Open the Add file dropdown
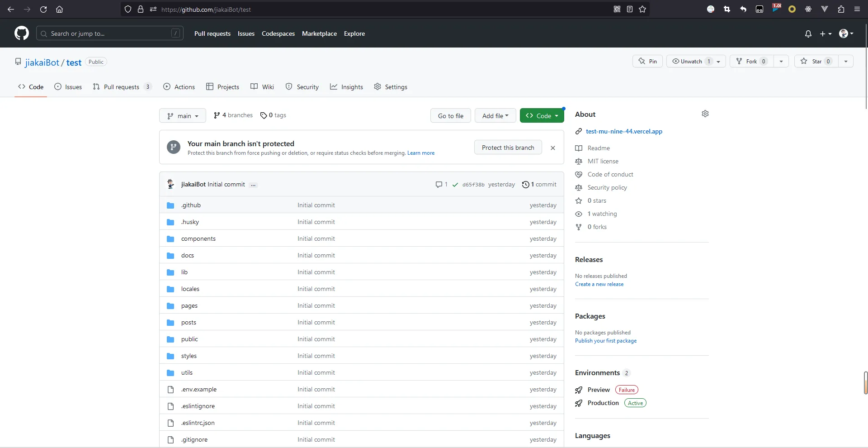 pyautogui.click(x=495, y=116)
